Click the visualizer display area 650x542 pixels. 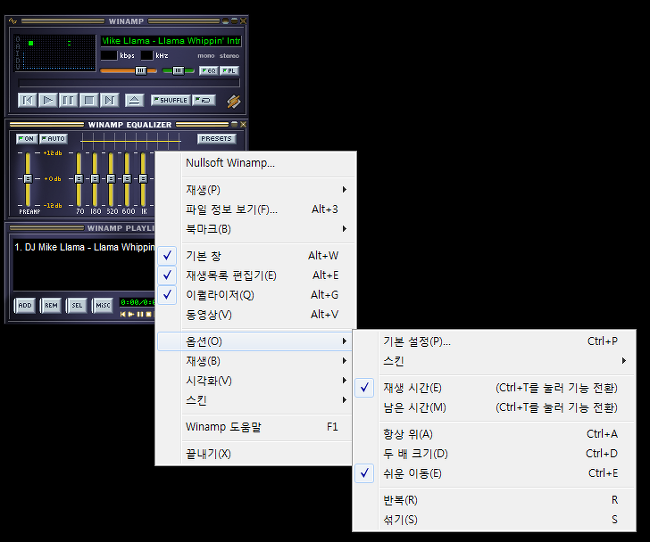coord(55,53)
